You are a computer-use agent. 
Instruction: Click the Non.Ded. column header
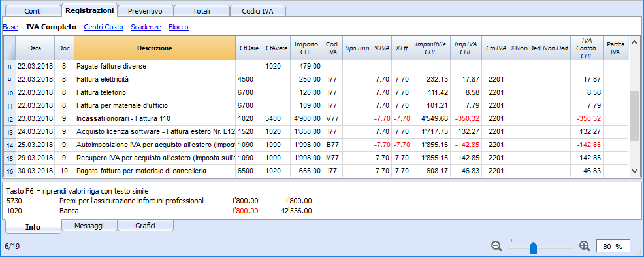(x=556, y=48)
